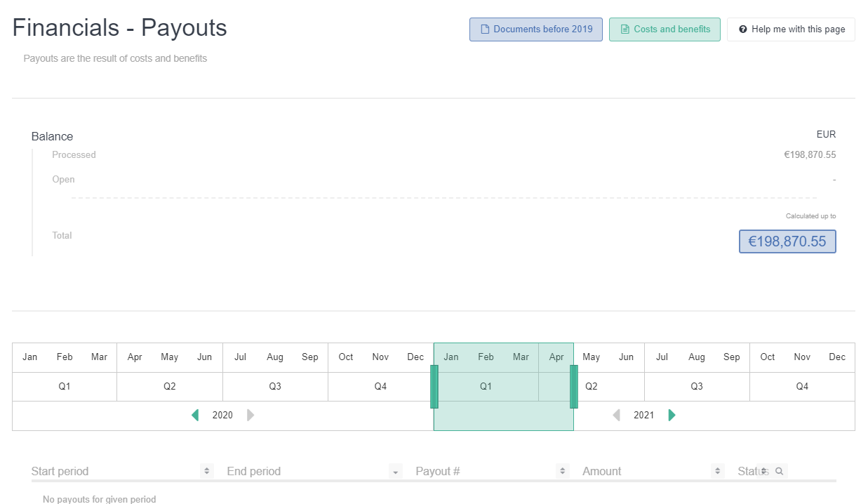The width and height of the screenshot is (868, 504).
Task: Click the sort arrows next to Amount
Action: click(717, 472)
